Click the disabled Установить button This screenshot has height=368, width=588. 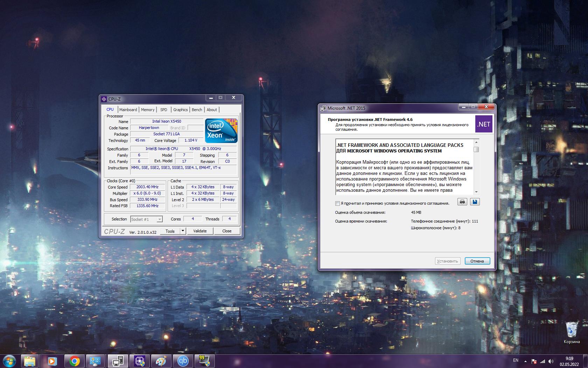click(x=447, y=261)
